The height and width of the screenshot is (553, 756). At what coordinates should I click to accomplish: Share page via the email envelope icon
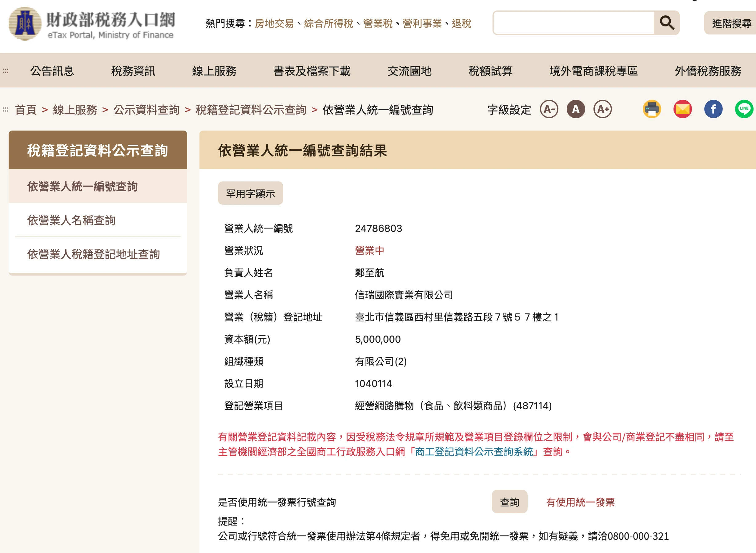[x=682, y=109]
